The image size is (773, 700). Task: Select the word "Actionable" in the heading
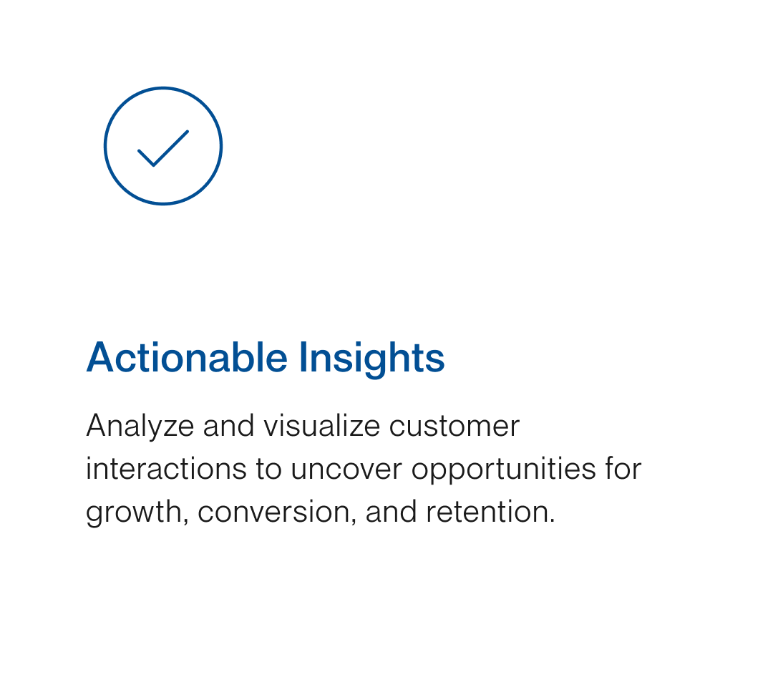point(186,356)
